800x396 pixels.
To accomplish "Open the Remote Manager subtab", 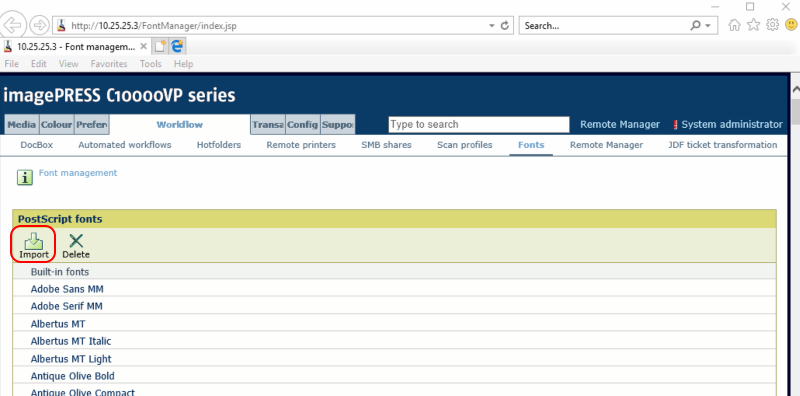I will 607,145.
